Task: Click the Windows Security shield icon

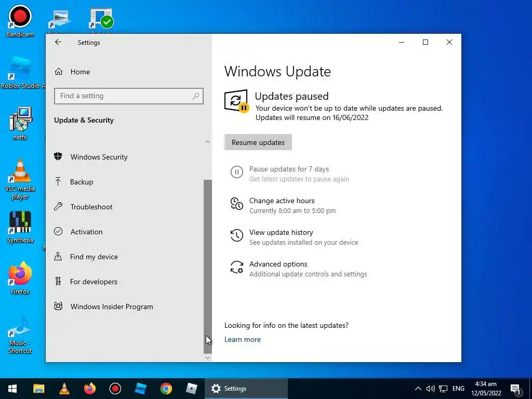Action: click(58, 156)
